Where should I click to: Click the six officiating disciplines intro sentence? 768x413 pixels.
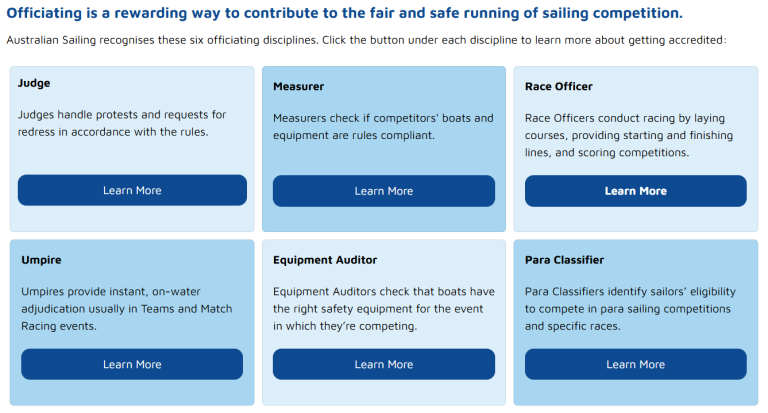click(365, 41)
